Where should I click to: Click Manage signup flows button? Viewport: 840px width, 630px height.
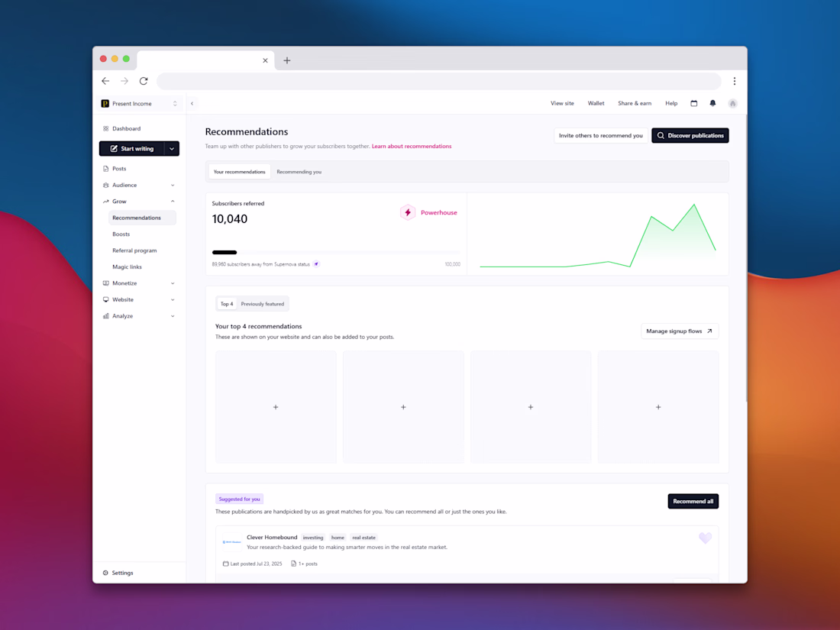click(680, 331)
